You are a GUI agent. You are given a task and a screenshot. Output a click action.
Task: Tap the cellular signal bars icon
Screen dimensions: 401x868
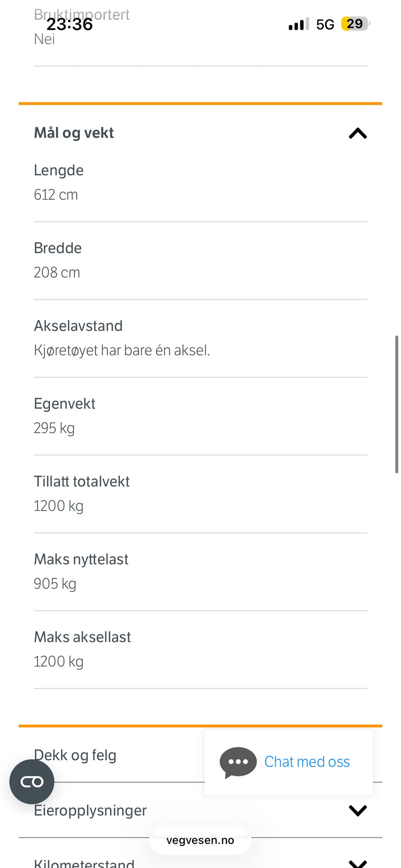pos(299,24)
